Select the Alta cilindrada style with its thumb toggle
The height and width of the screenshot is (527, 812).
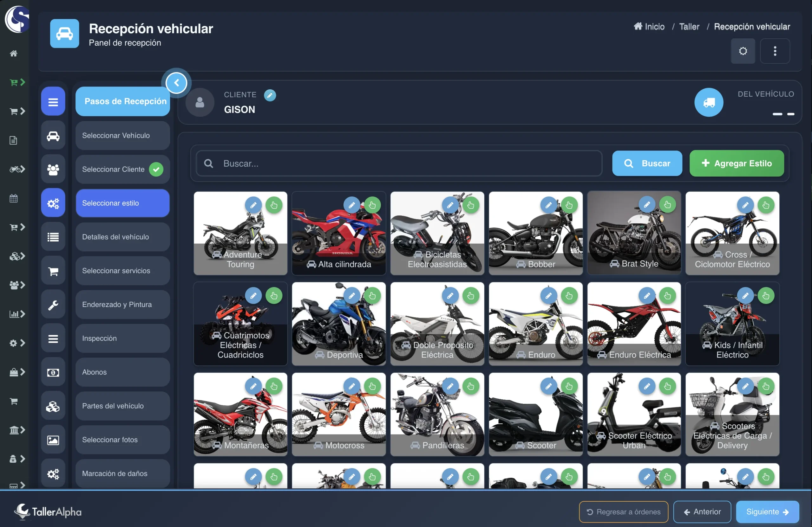pos(372,205)
